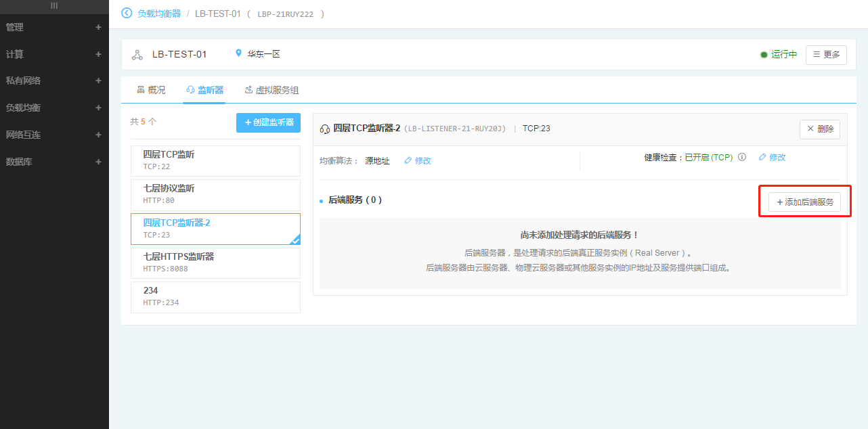Select the 四层TCP监听 TCP:22 listener

pos(215,160)
